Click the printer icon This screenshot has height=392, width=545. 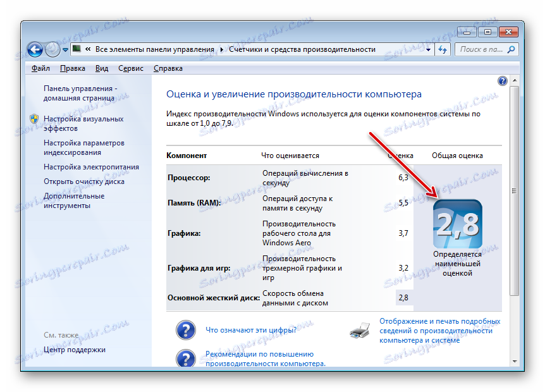(360, 330)
